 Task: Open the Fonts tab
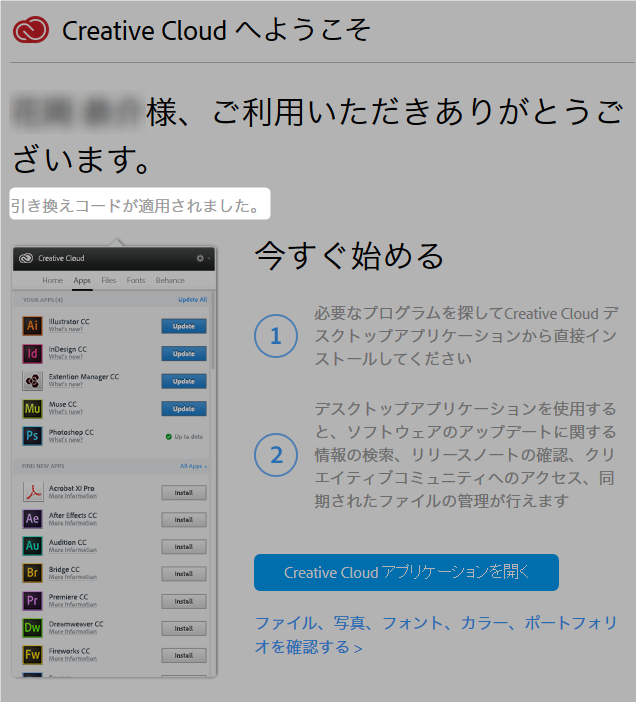click(x=136, y=280)
